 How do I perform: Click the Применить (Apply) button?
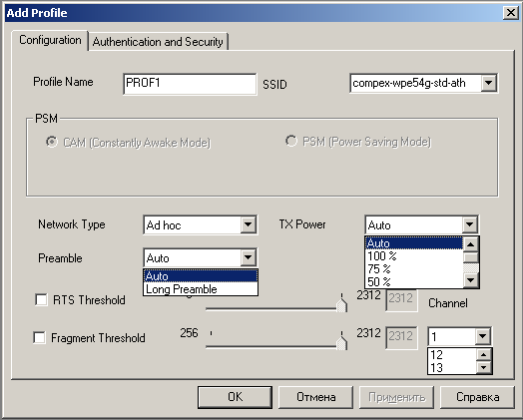[x=396, y=397]
